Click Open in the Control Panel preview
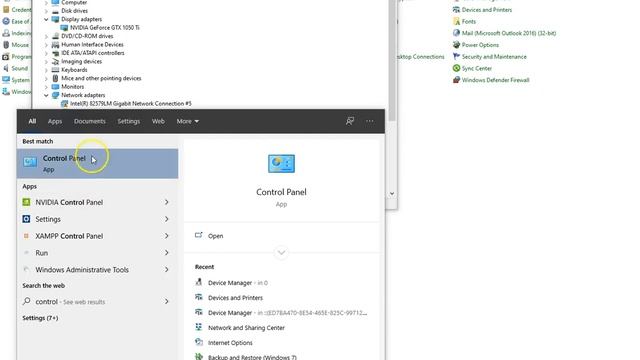Viewport: 640px width, 360px height. [216, 236]
